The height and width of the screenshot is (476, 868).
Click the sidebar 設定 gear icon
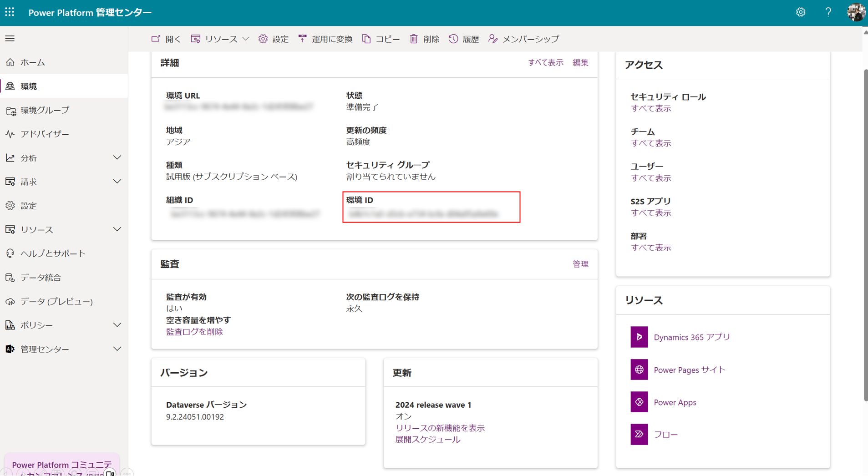pyautogui.click(x=10, y=206)
